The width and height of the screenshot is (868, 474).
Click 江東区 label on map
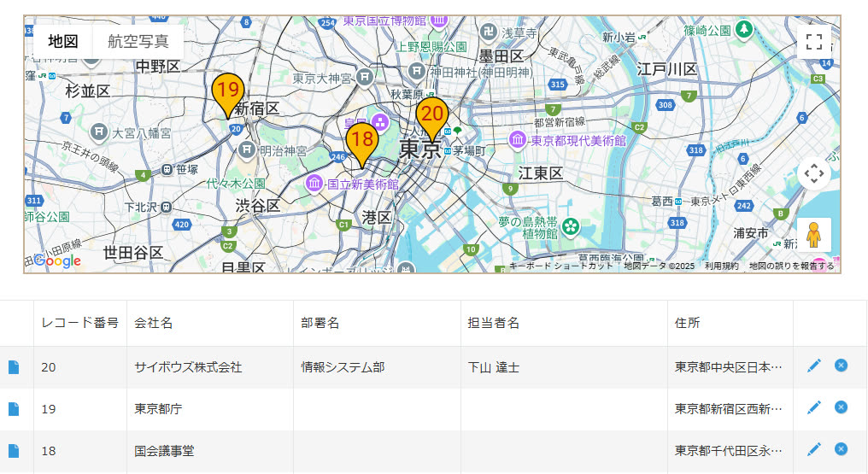pyautogui.click(x=540, y=173)
